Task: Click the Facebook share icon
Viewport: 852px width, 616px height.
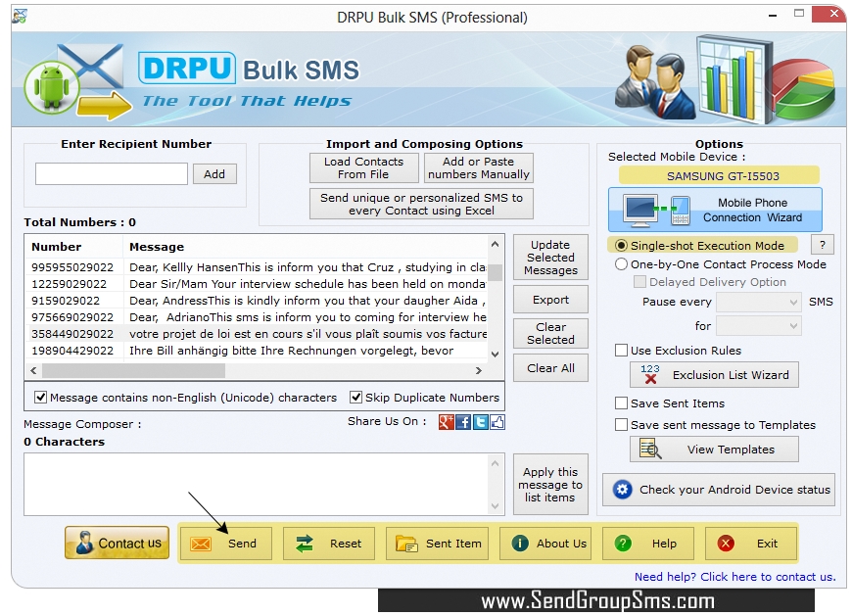Action: point(463,422)
